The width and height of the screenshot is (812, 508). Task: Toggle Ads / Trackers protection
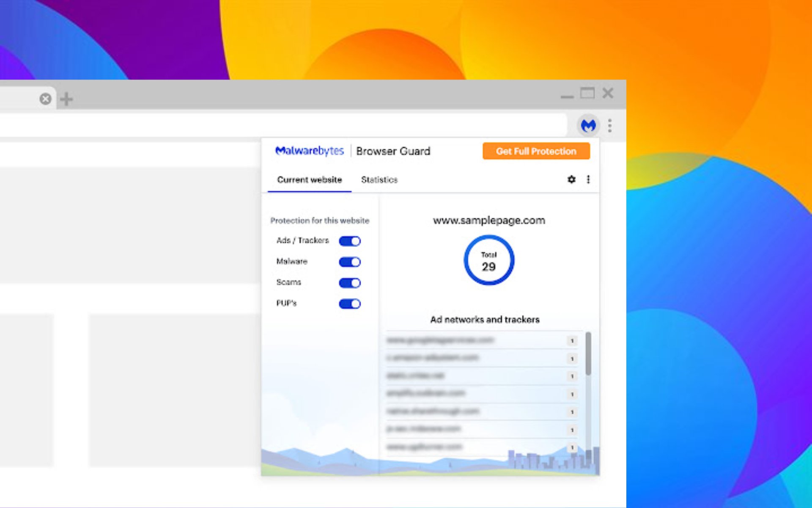[350, 241]
